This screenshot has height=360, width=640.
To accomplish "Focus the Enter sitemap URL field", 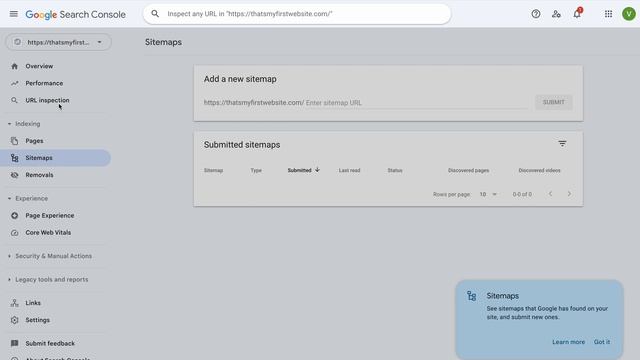I will [416, 103].
